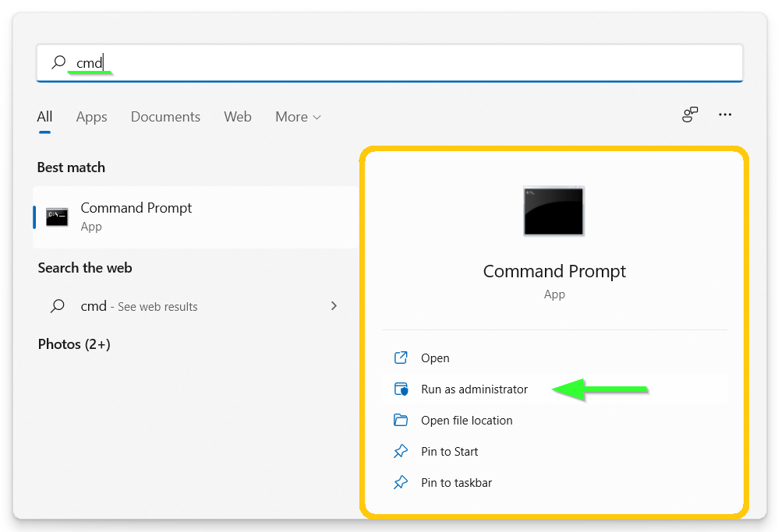Click the Command Prompt title in preview pane

[554, 271]
